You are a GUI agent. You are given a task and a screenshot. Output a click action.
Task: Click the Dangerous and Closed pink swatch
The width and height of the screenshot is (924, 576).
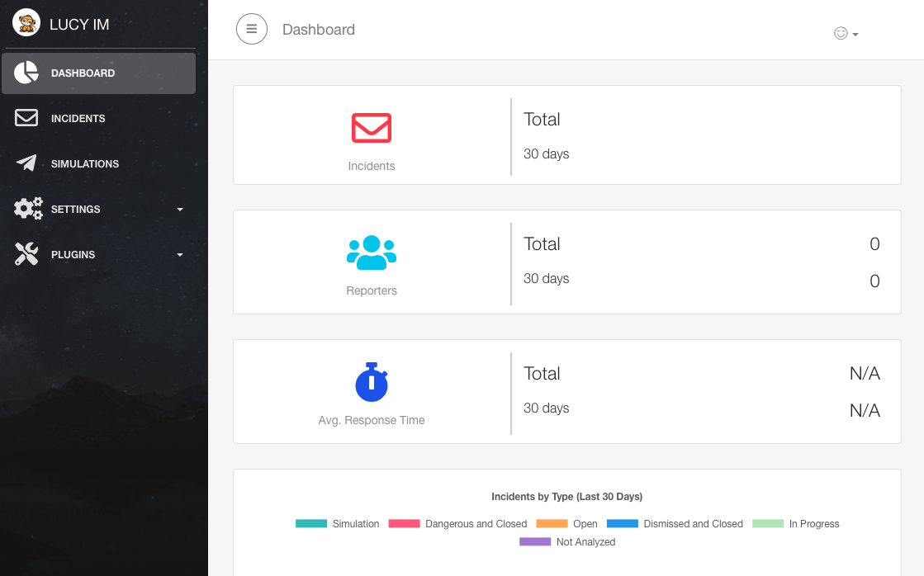click(405, 524)
